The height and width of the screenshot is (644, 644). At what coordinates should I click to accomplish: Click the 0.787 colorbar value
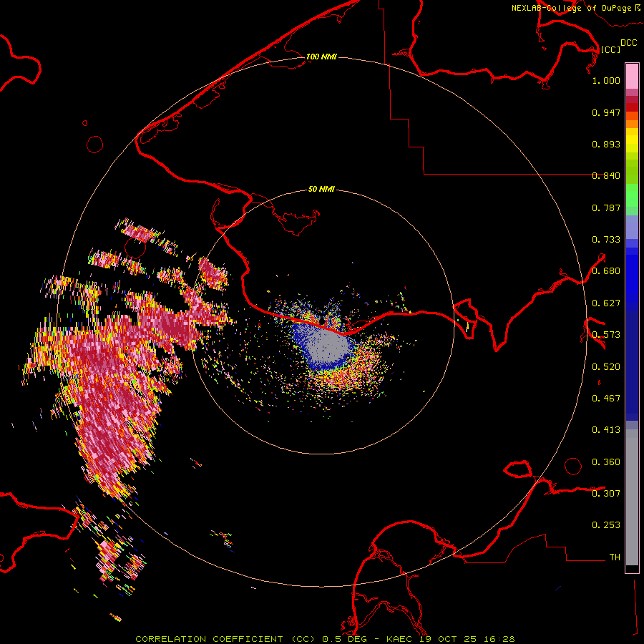click(606, 208)
